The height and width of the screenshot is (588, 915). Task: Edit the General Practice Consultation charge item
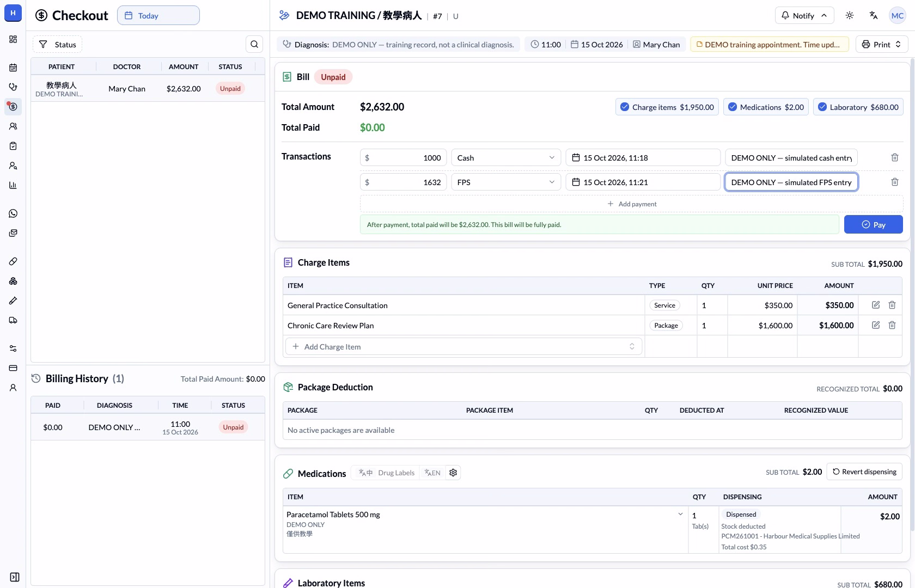point(876,305)
